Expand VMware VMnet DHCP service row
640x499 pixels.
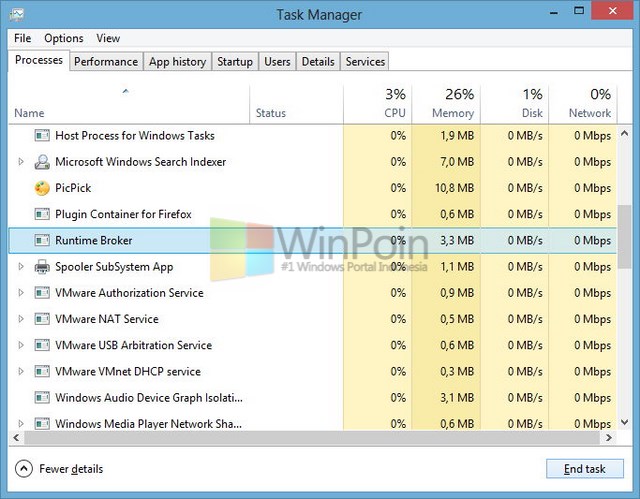click(x=21, y=371)
